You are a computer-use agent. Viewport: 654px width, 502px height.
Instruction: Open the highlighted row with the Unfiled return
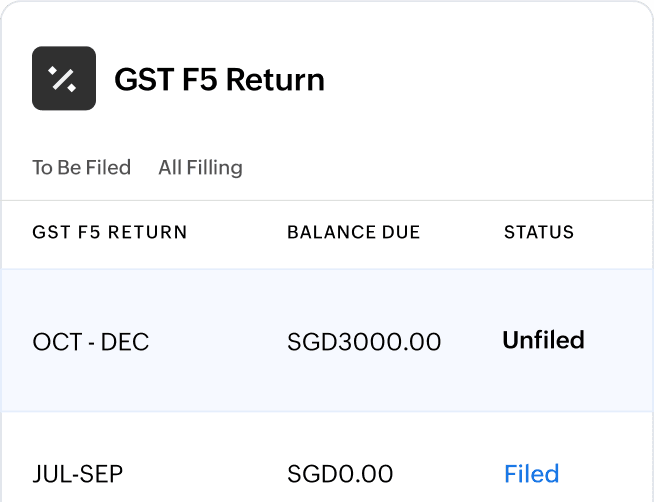coord(327,340)
